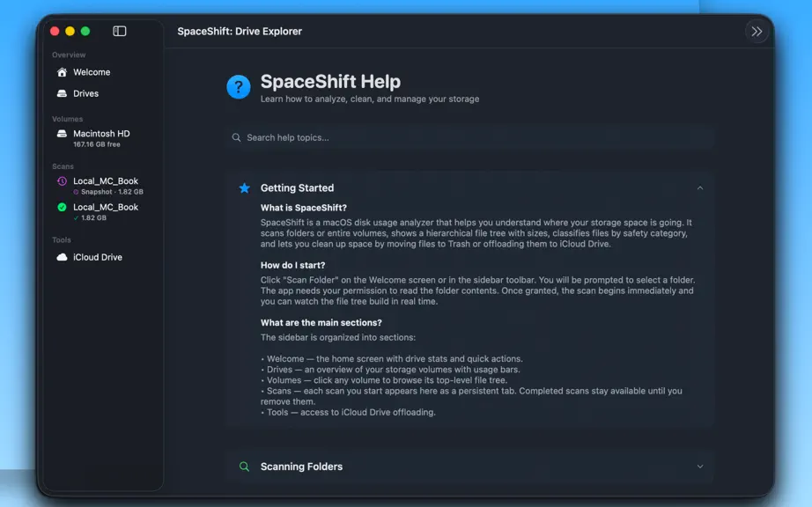This screenshot has height=507, width=812.
Task: Click the magnifier icon in help search
Action: [x=236, y=137]
